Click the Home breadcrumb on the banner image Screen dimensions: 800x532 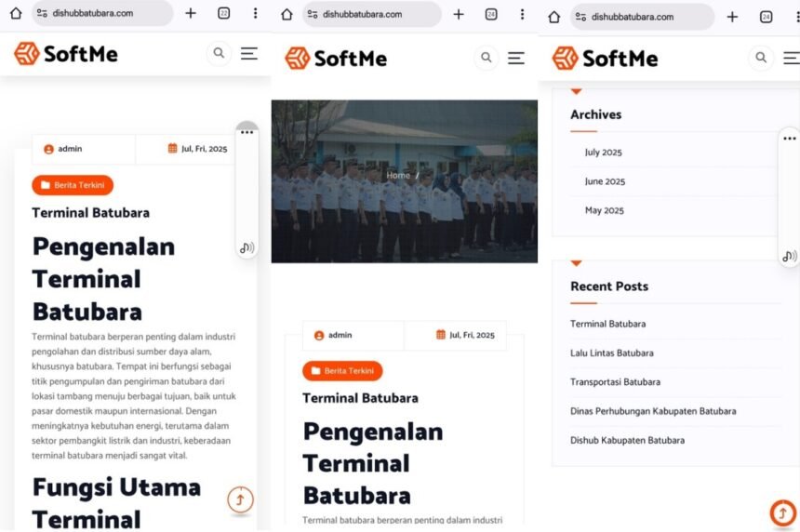coord(398,175)
